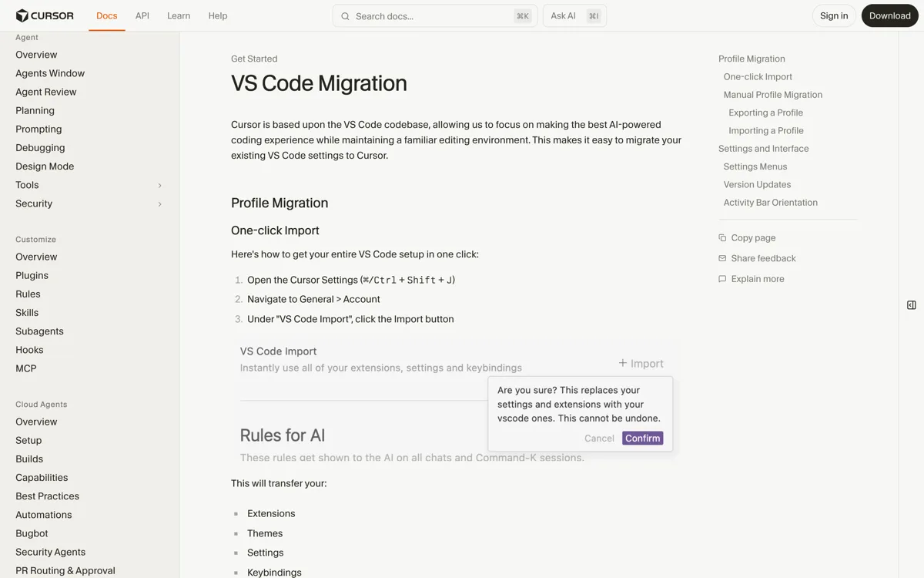The height and width of the screenshot is (578, 924).
Task: Click the Keybindings list item
Action: click(274, 573)
